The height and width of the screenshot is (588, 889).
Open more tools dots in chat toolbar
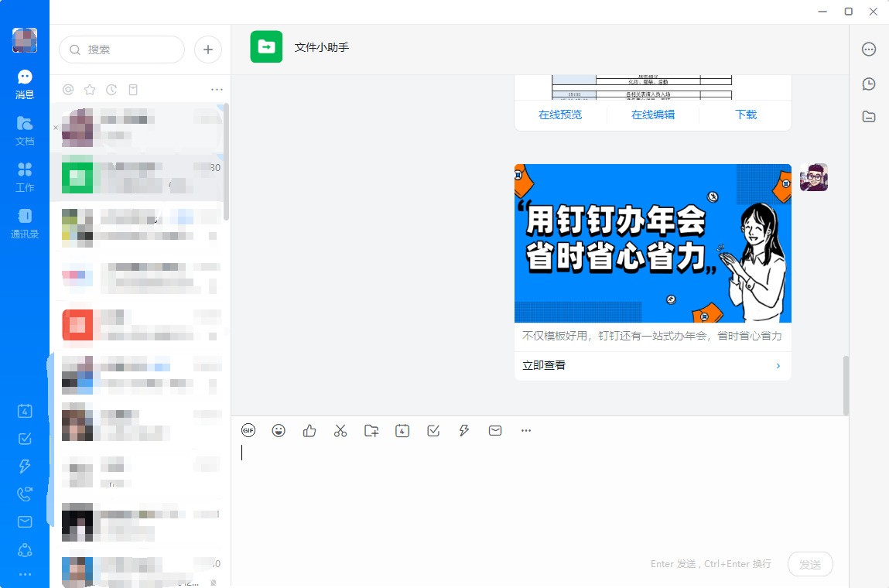pos(526,430)
